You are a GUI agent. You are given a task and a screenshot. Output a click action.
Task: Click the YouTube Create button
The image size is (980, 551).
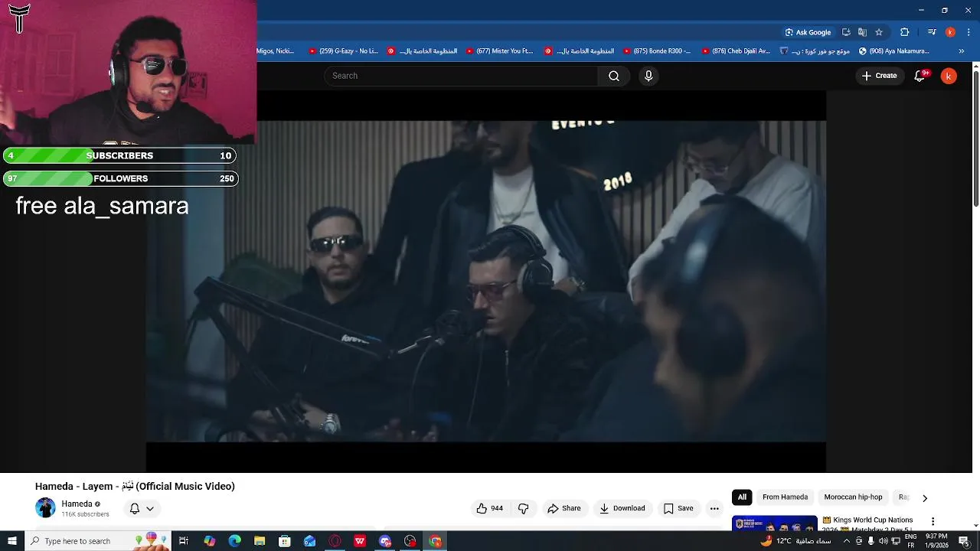(879, 76)
